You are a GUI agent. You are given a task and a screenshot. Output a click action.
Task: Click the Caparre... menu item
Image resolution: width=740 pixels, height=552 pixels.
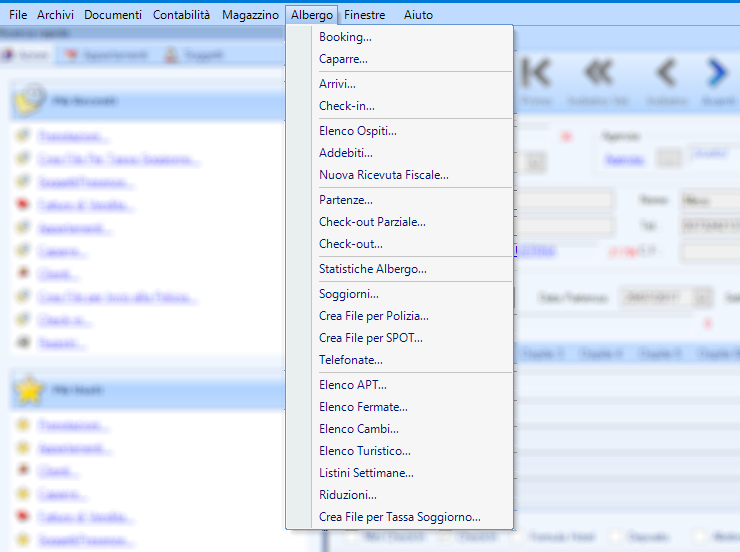(344, 60)
